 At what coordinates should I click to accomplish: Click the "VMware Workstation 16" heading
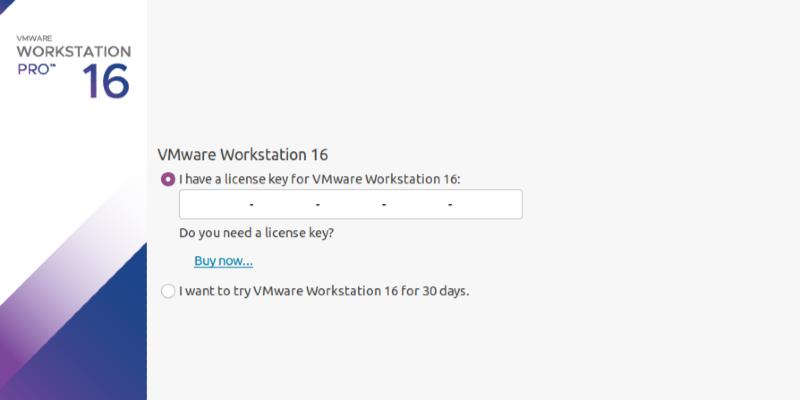[x=243, y=155]
